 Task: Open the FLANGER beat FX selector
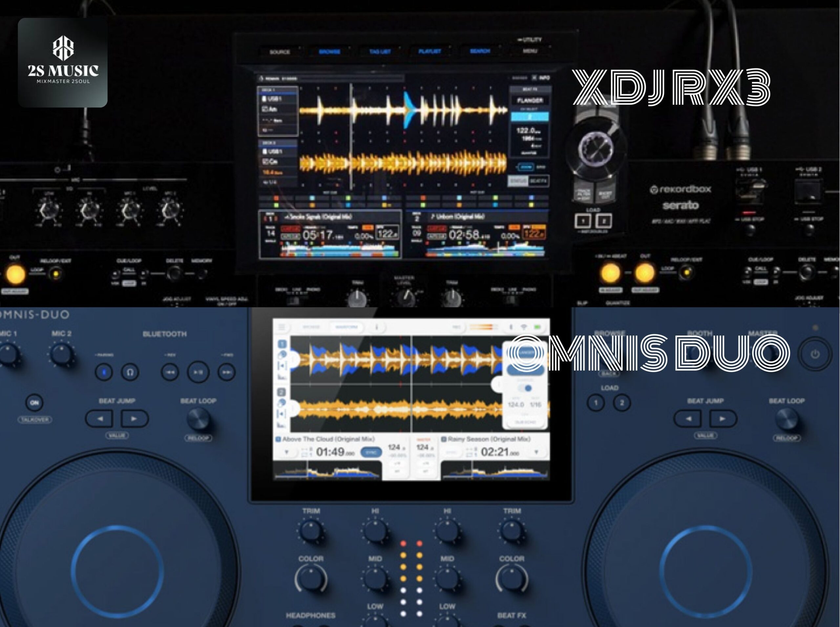point(530,100)
